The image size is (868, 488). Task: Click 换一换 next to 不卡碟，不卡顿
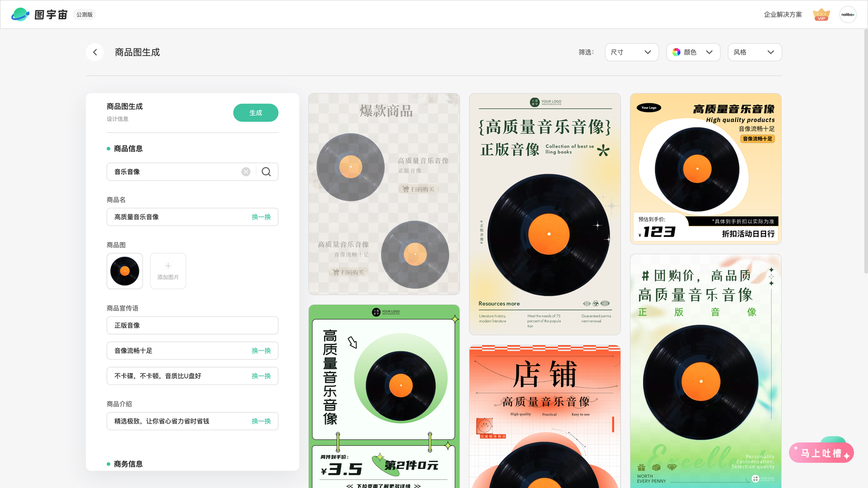point(262,376)
